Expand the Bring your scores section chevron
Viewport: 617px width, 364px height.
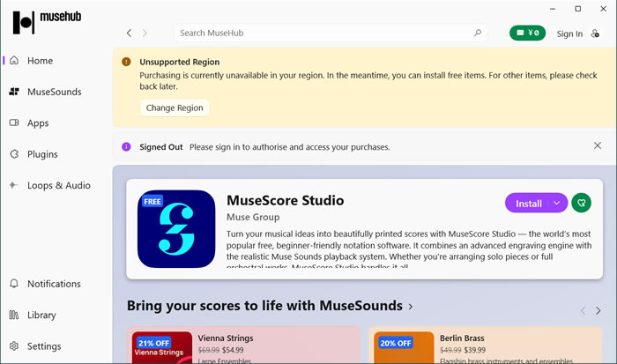[x=411, y=307]
